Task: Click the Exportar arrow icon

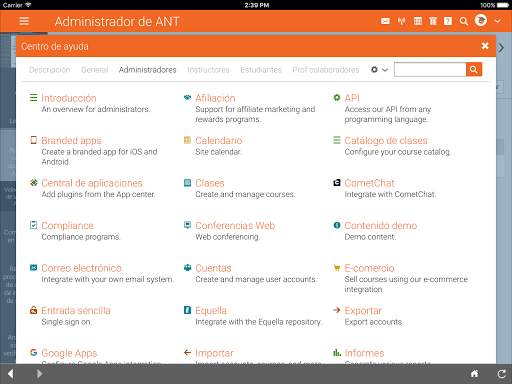Action: click(337, 310)
